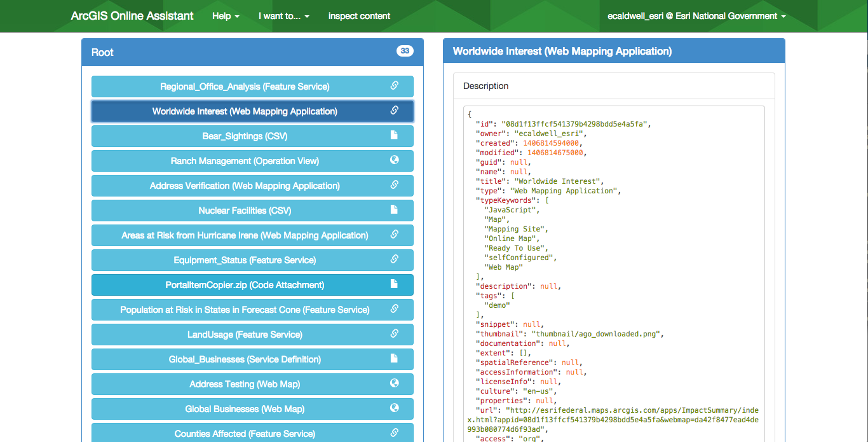Image resolution: width=868 pixels, height=442 pixels.
Task: Select PortalItemCopier.zip (Code Attachment) item
Action: [252, 285]
